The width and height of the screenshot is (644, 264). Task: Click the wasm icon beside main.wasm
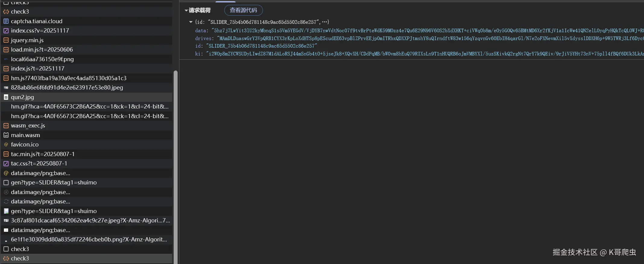tap(6, 135)
